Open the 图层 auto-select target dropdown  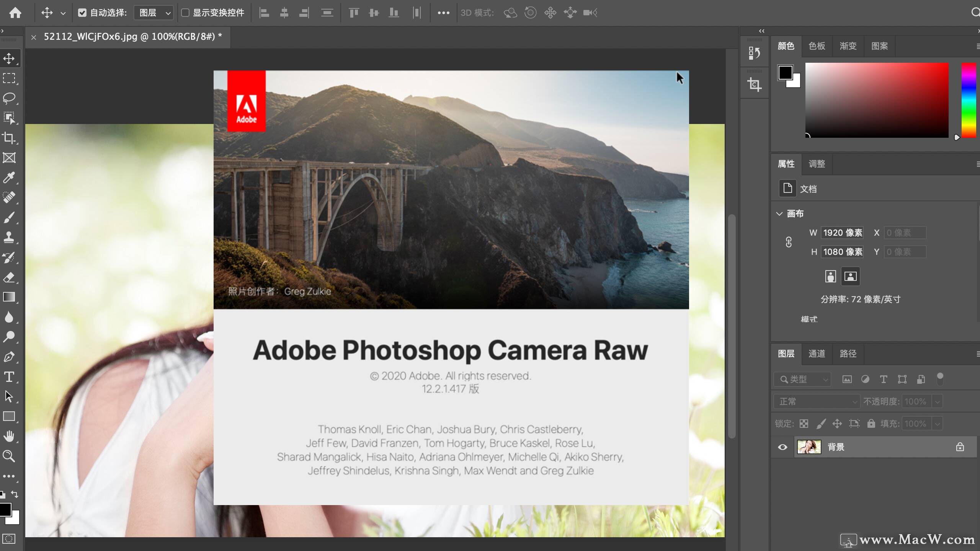click(154, 12)
